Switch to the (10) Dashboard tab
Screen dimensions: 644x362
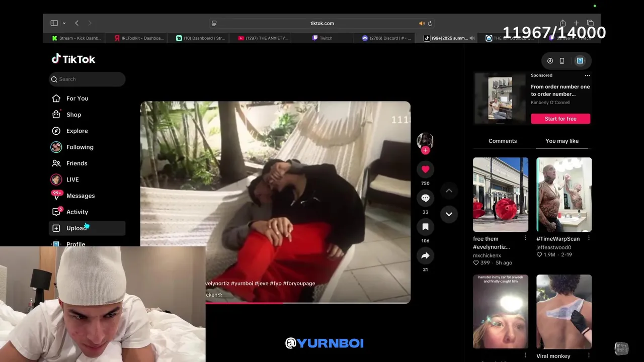coord(200,38)
